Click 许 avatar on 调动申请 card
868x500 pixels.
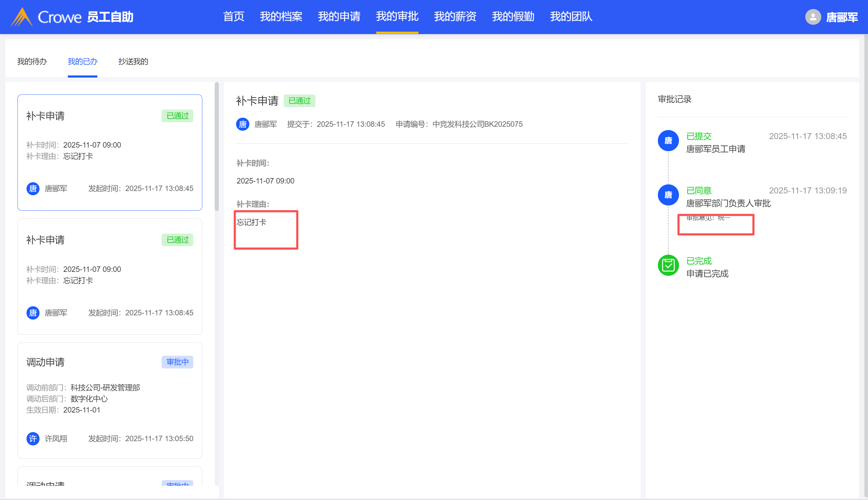click(x=33, y=438)
